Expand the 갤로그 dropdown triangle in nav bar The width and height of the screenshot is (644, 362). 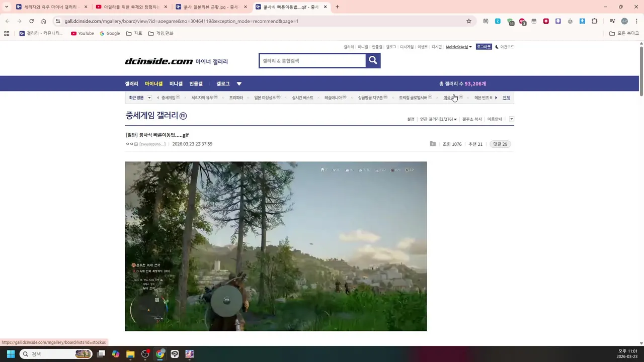239,84
